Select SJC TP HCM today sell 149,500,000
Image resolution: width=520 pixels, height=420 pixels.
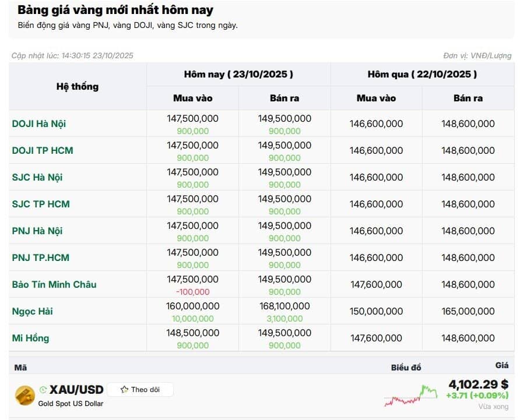[x=284, y=199]
